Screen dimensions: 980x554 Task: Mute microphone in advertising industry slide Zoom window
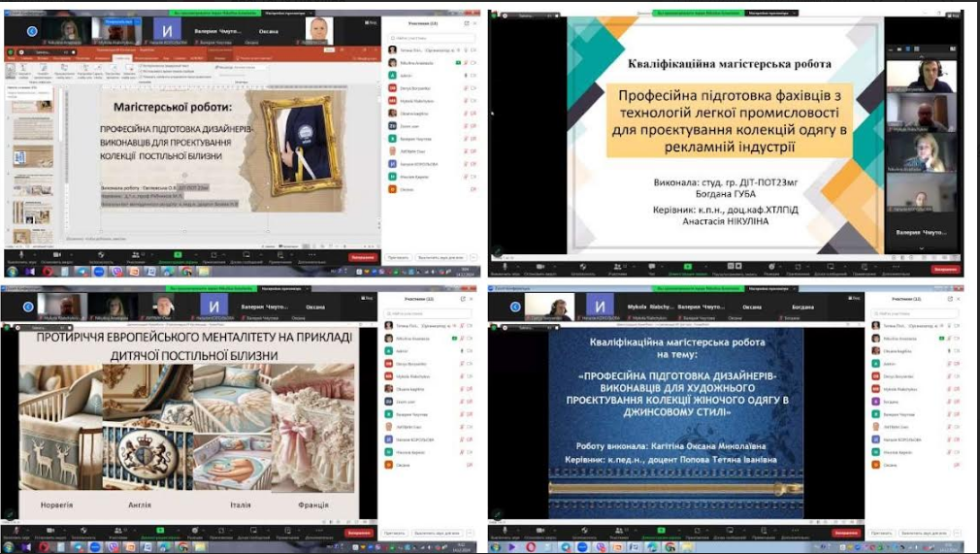tap(505, 267)
